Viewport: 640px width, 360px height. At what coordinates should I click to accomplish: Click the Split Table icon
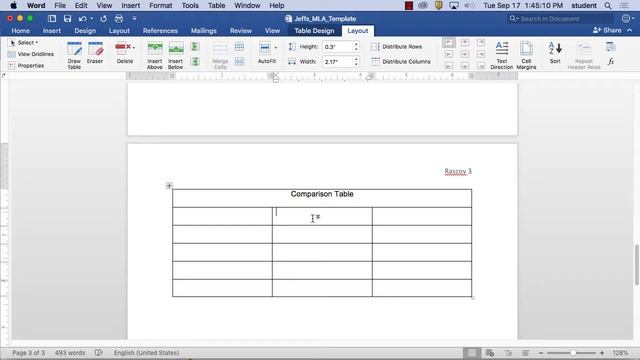[240, 62]
